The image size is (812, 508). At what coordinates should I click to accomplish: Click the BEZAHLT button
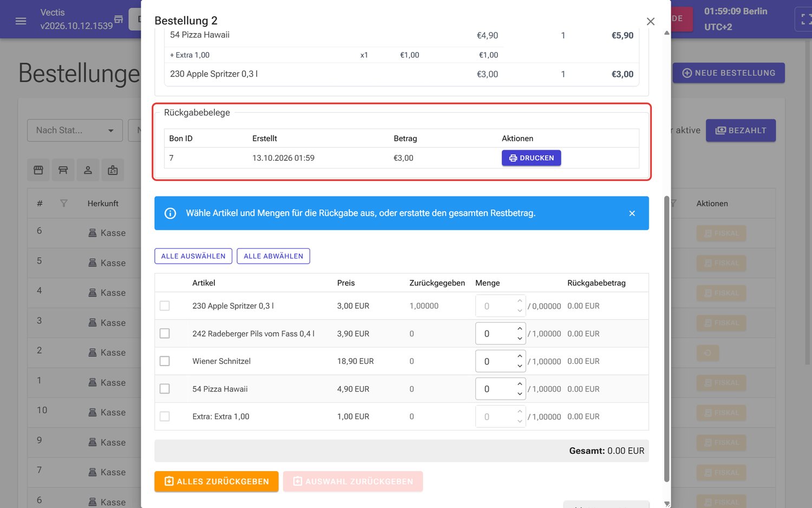click(741, 131)
